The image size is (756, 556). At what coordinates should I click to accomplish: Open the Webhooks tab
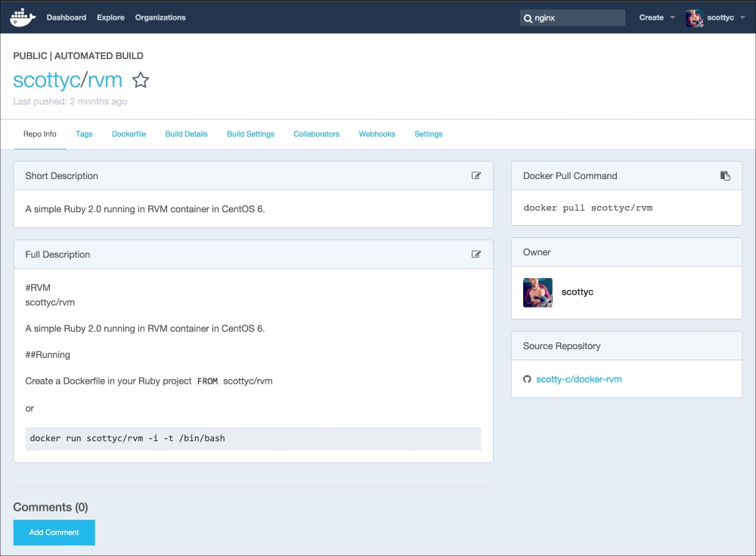376,134
